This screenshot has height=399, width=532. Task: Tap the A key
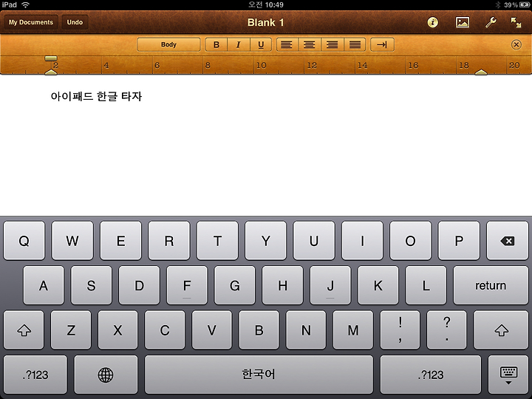pyautogui.click(x=44, y=285)
